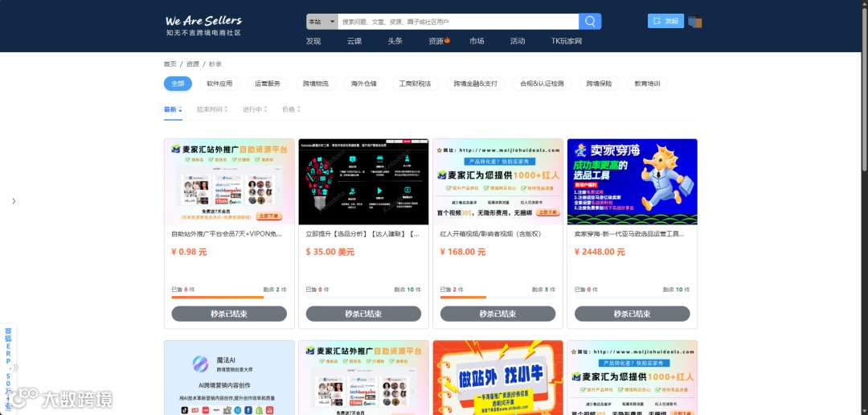868x415 pixels.
Task: Open the 市场 nav item
Action: tap(477, 41)
